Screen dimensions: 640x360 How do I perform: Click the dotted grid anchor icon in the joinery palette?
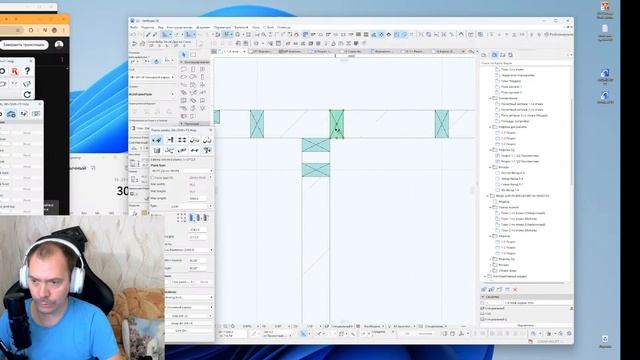point(181,218)
